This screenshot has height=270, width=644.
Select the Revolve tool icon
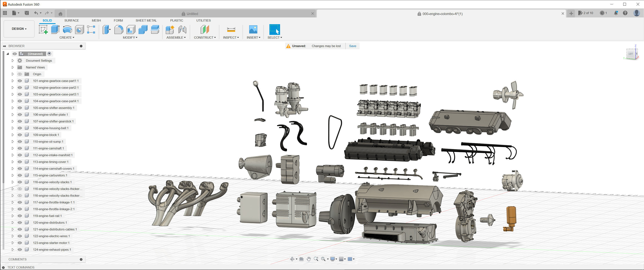coord(67,30)
